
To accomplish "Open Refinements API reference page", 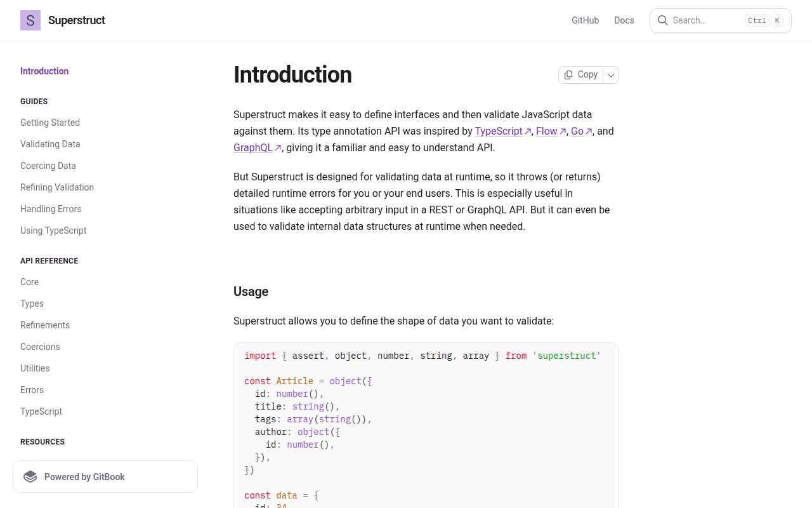I will (x=45, y=325).
